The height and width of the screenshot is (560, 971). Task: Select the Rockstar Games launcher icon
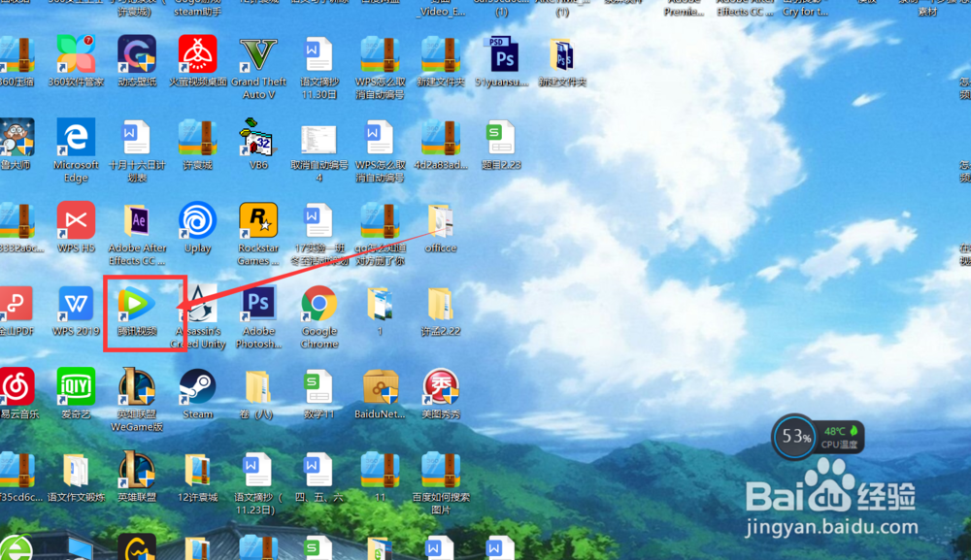[x=258, y=220]
